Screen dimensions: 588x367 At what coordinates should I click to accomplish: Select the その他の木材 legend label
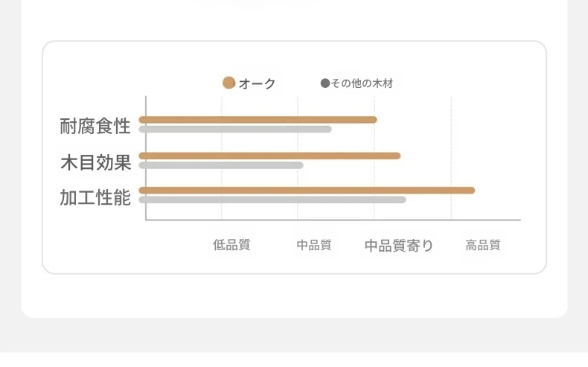pos(362,83)
